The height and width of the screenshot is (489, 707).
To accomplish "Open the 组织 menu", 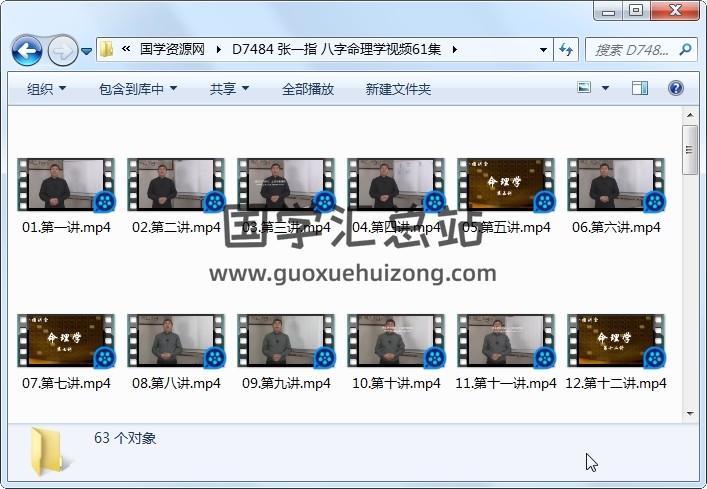I will tap(46, 89).
